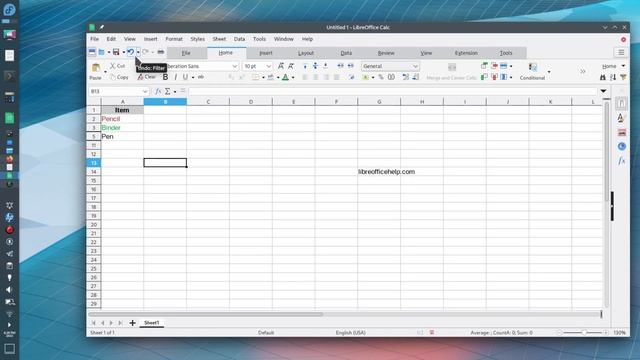Select cell A3 containing Binder

pyautogui.click(x=122, y=128)
